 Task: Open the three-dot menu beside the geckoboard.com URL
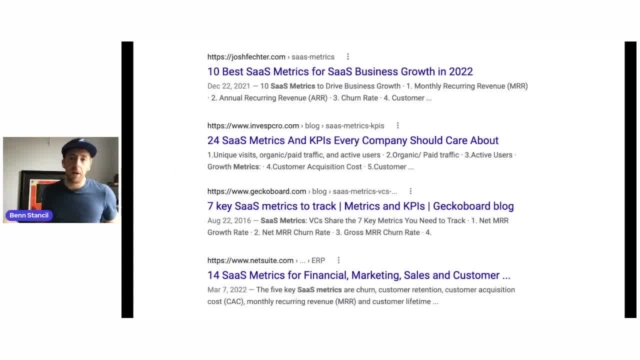click(x=411, y=191)
